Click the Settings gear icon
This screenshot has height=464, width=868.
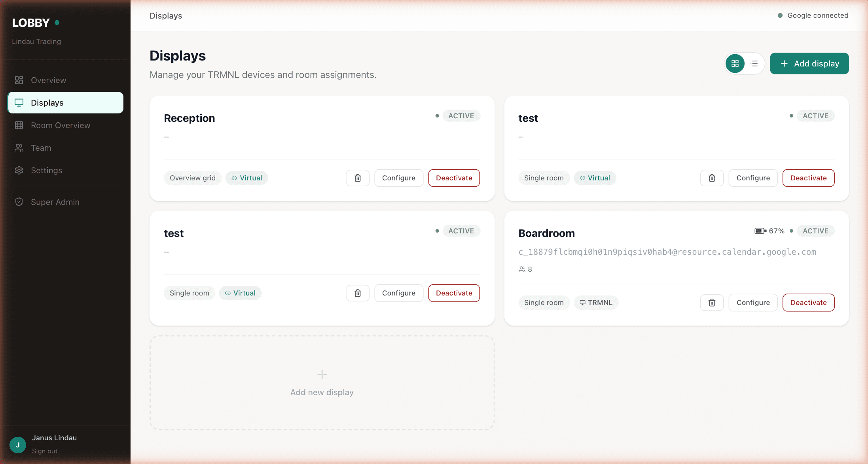(19, 170)
